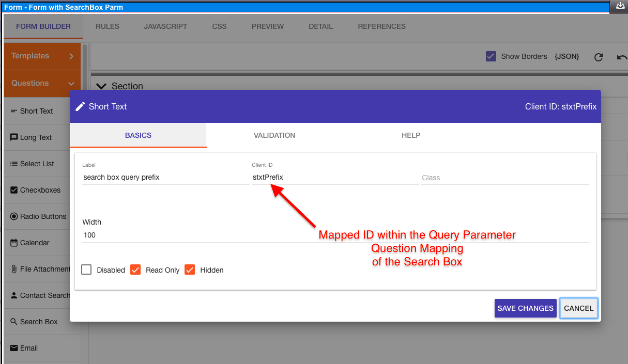Click the Search Box magnifier icon
Screen dimensions: 628x364
(x=14, y=322)
